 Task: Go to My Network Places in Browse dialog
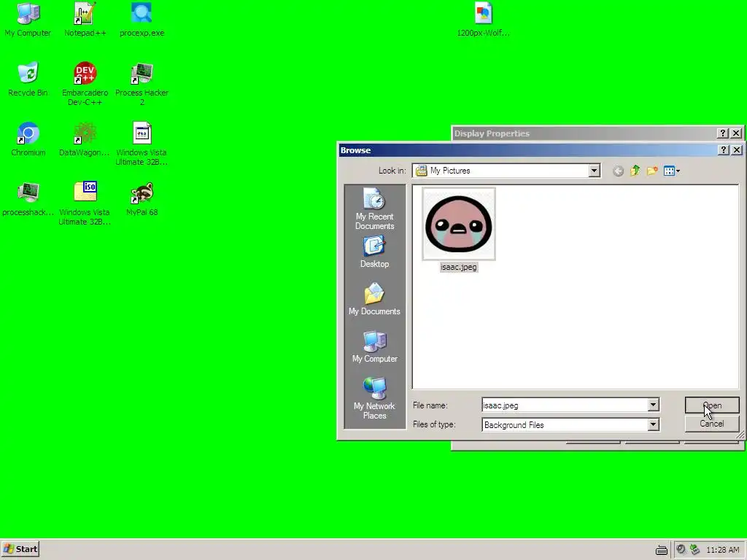(x=374, y=398)
